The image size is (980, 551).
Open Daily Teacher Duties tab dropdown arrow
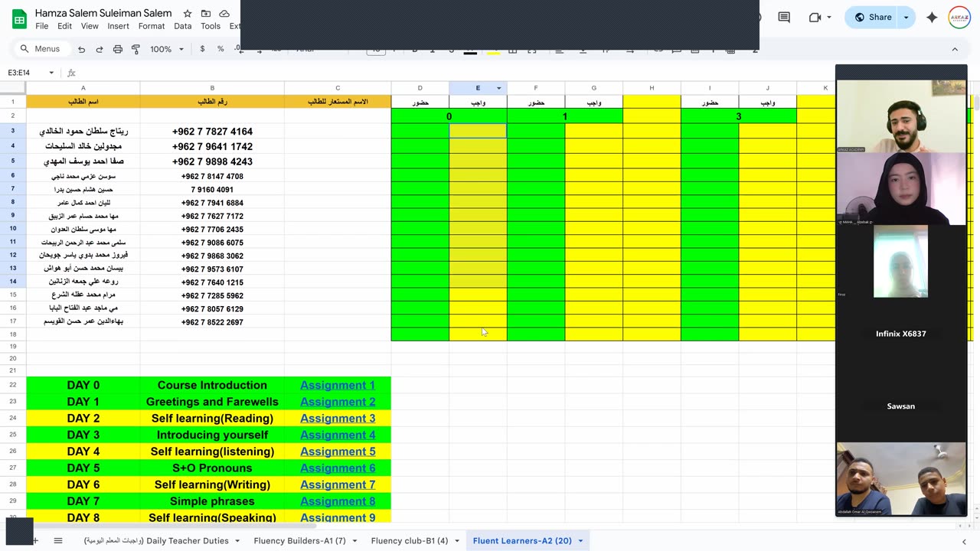(237, 540)
